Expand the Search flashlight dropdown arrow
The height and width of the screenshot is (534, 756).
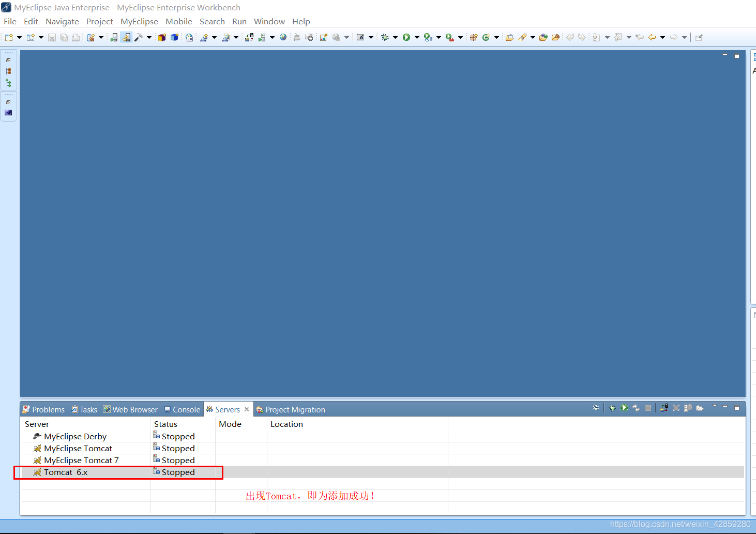coord(533,37)
